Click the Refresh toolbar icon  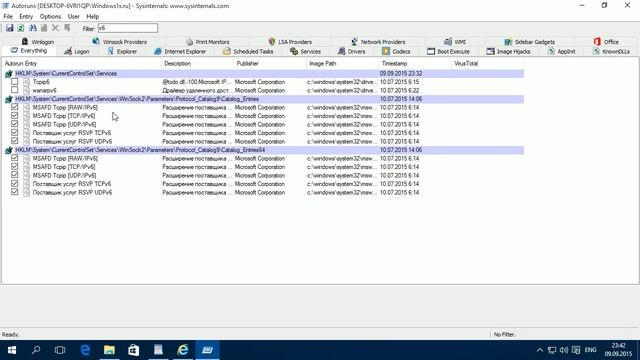click(x=20, y=28)
